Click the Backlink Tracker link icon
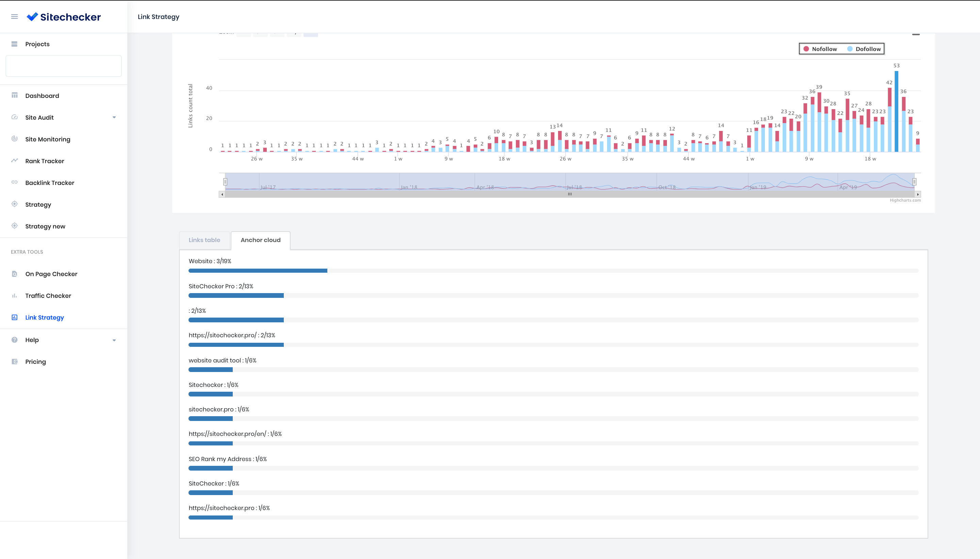The image size is (980, 559). [x=15, y=182]
